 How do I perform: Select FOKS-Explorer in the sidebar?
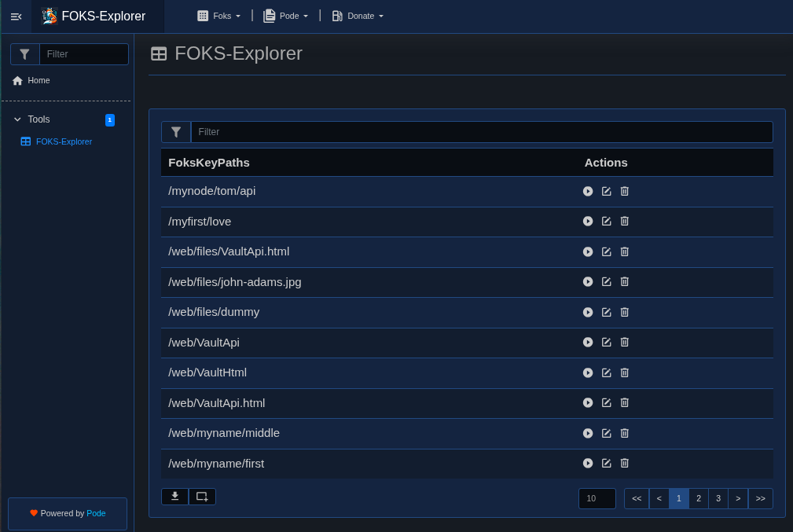(64, 141)
